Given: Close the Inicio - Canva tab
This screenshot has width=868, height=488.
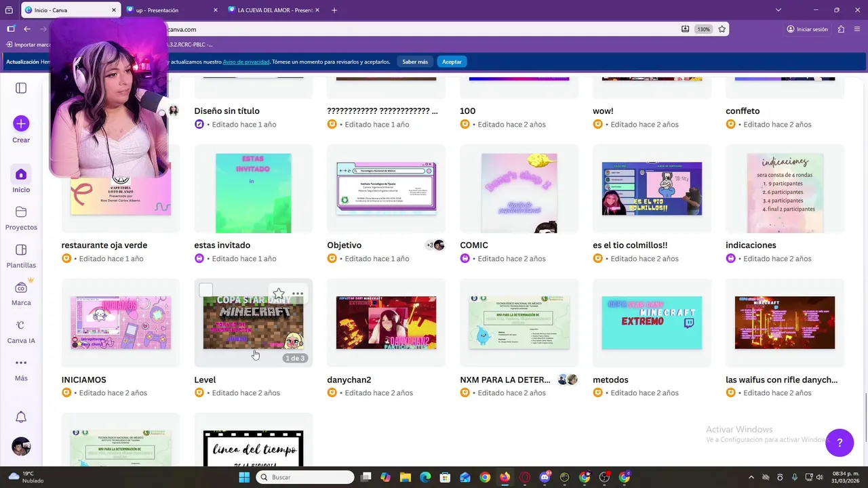Looking at the screenshot, I should coord(113,10).
